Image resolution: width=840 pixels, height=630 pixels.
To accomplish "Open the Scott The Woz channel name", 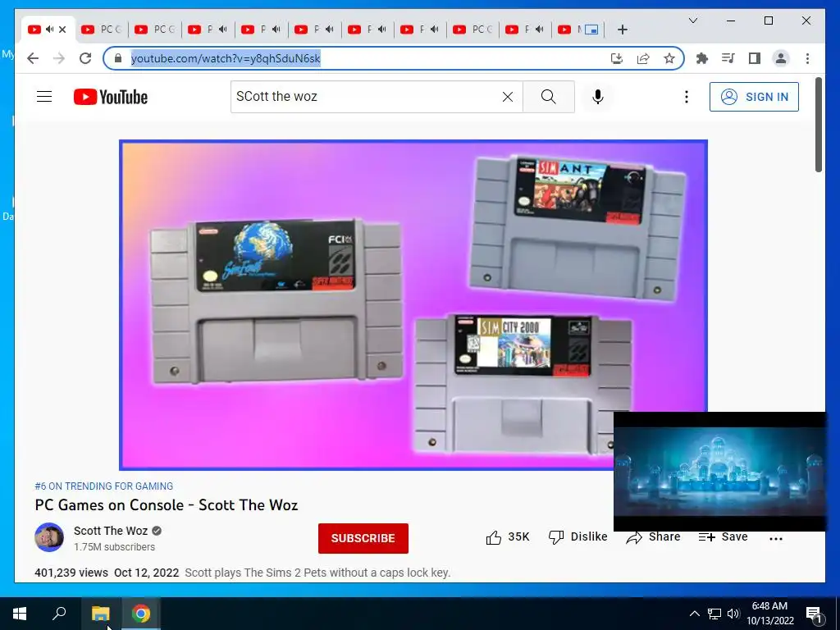I will 111,531.
